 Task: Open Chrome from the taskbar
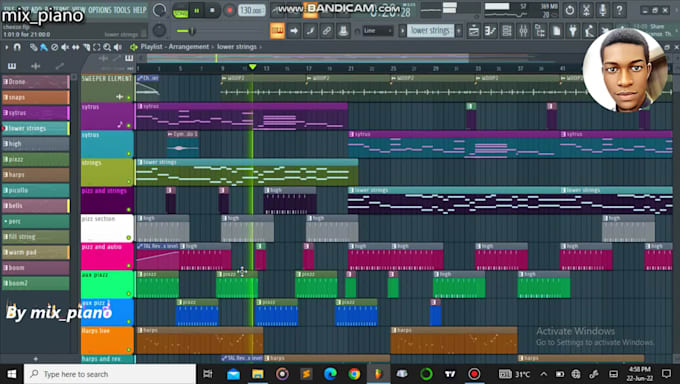point(354,374)
